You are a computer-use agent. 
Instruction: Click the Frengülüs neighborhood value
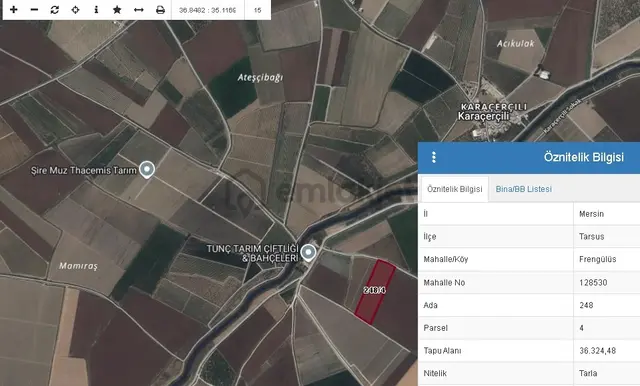598,259
